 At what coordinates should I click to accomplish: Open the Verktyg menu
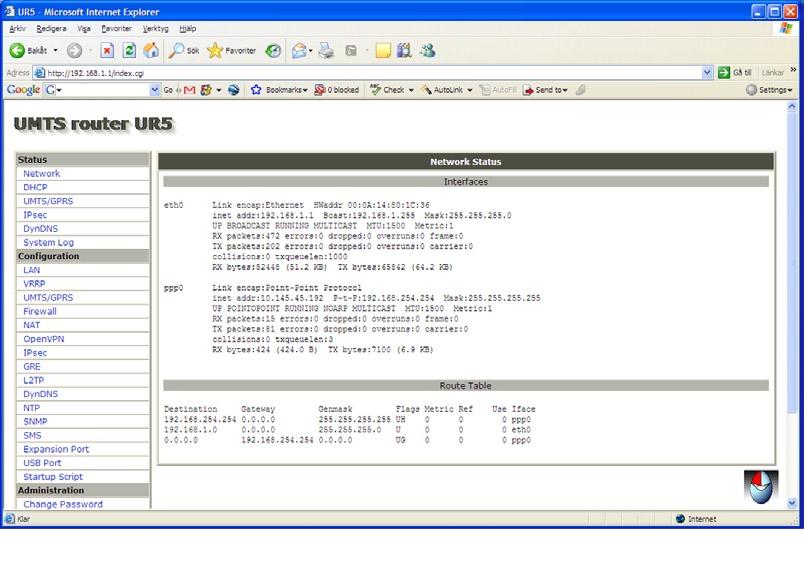coord(155,29)
